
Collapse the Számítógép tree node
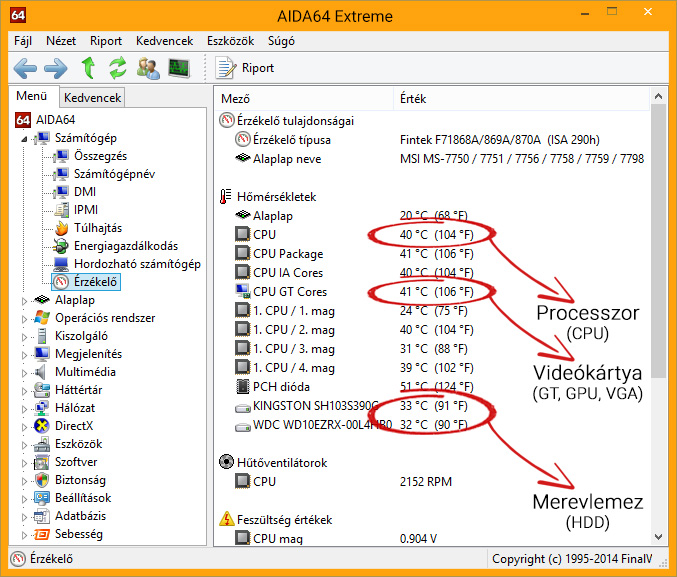[x=25, y=138]
